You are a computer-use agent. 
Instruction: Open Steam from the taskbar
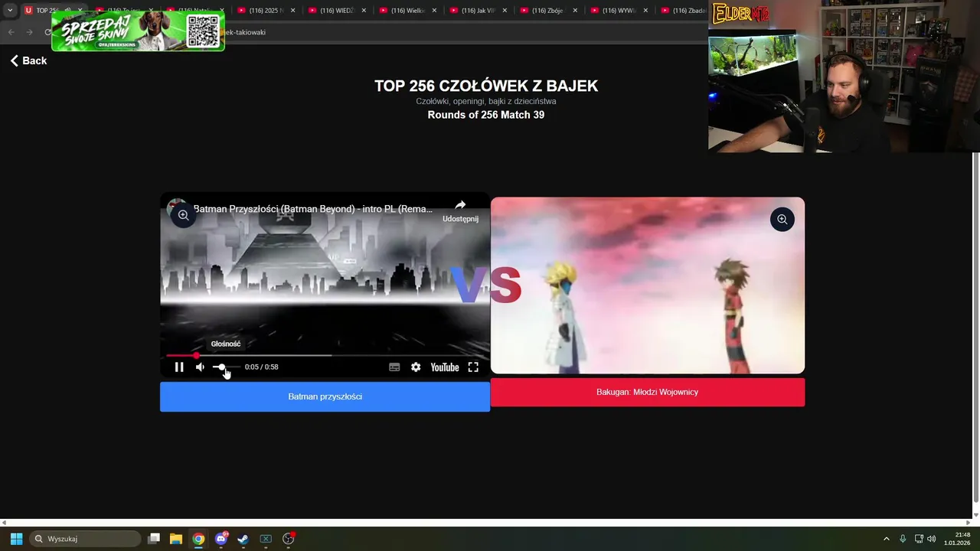point(243,539)
